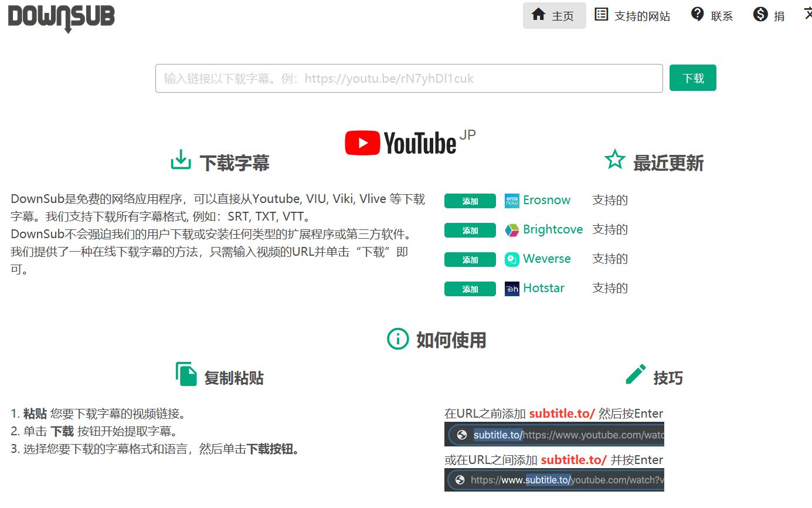Click the pencil icon beside 技巧
The image size is (812, 508).
click(636, 374)
